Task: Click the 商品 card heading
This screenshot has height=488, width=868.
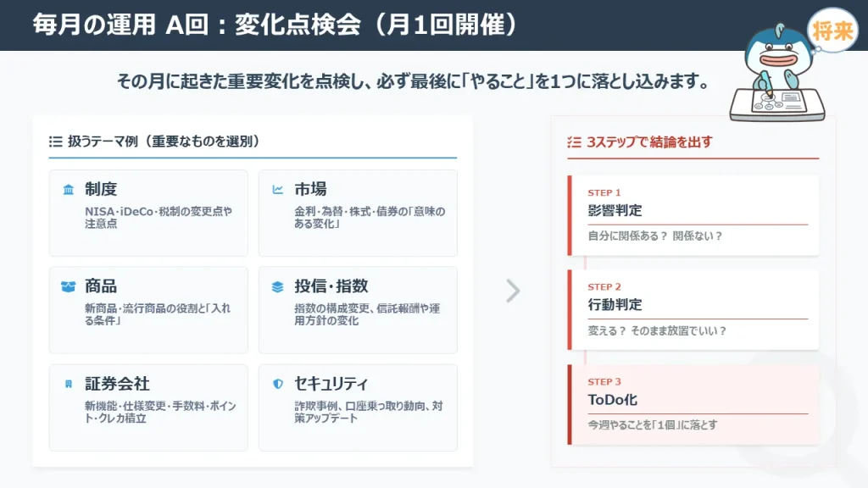Action: click(x=101, y=287)
